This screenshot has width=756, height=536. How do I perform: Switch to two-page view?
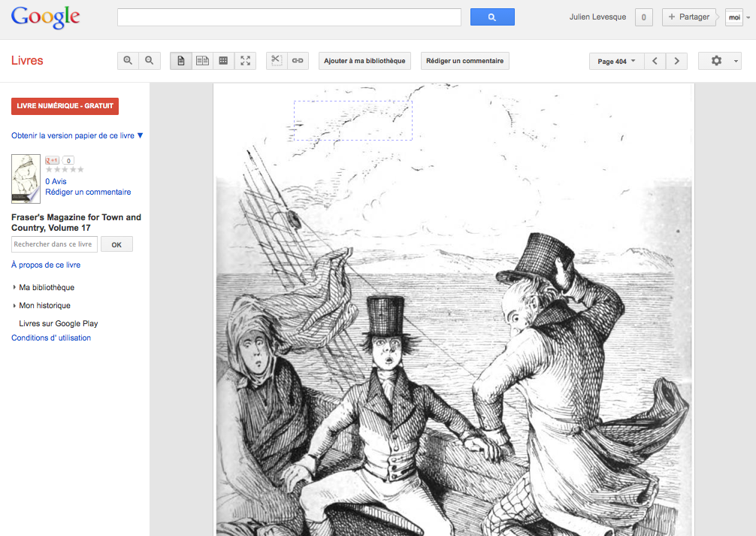(202, 61)
